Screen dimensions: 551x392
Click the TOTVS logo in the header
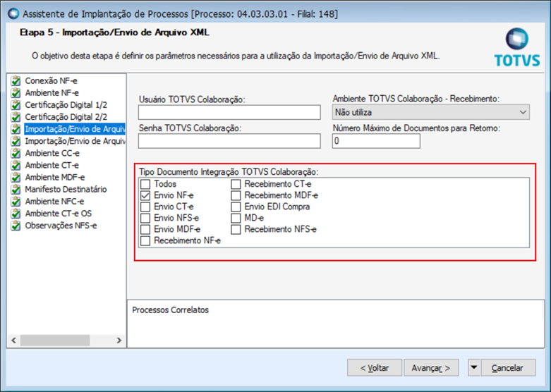(x=516, y=48)
